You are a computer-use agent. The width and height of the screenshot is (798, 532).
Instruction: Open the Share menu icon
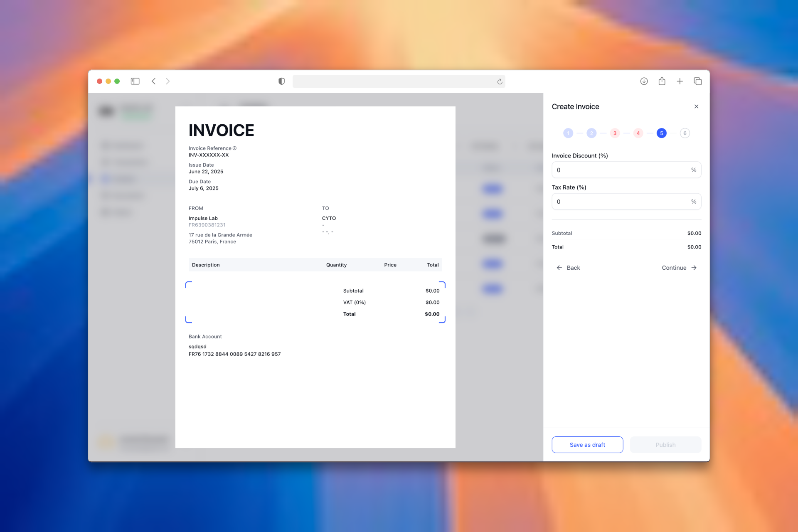point(662,81)
